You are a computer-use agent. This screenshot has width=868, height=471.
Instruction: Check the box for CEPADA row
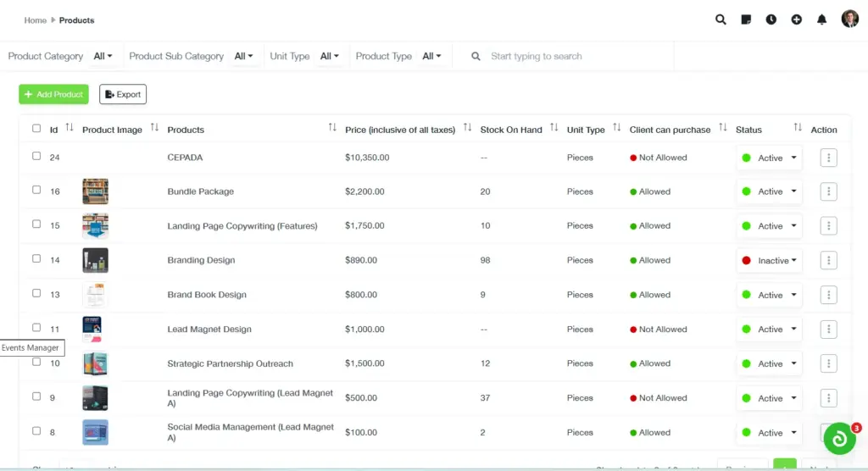[36, 156]
